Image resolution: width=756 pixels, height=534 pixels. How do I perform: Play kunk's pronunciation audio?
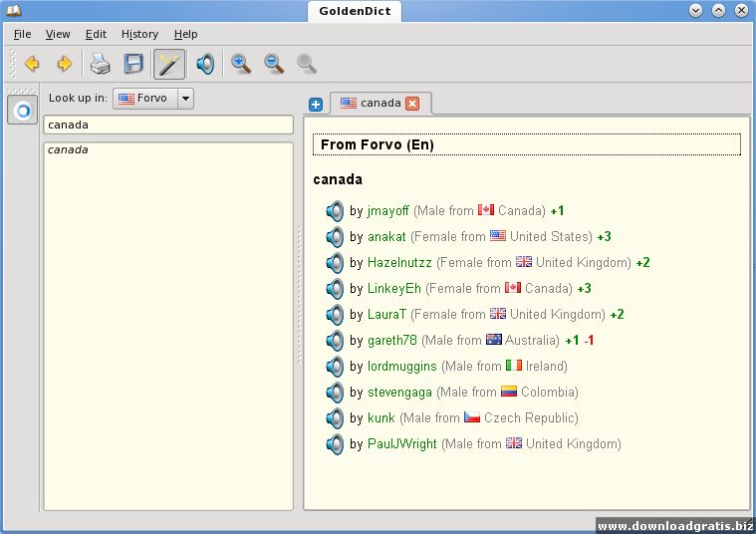[335, 418]
